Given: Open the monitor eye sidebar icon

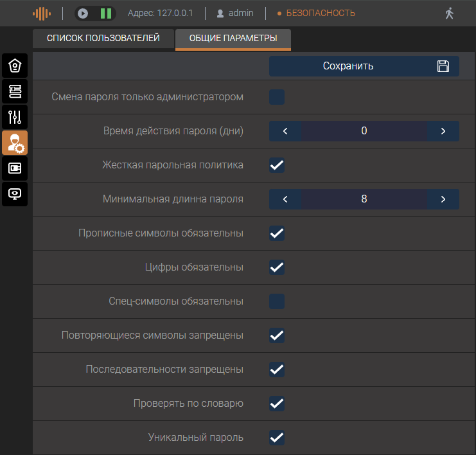Looking at the screenshot, I should pyautogui.click(x=15, y=193).
